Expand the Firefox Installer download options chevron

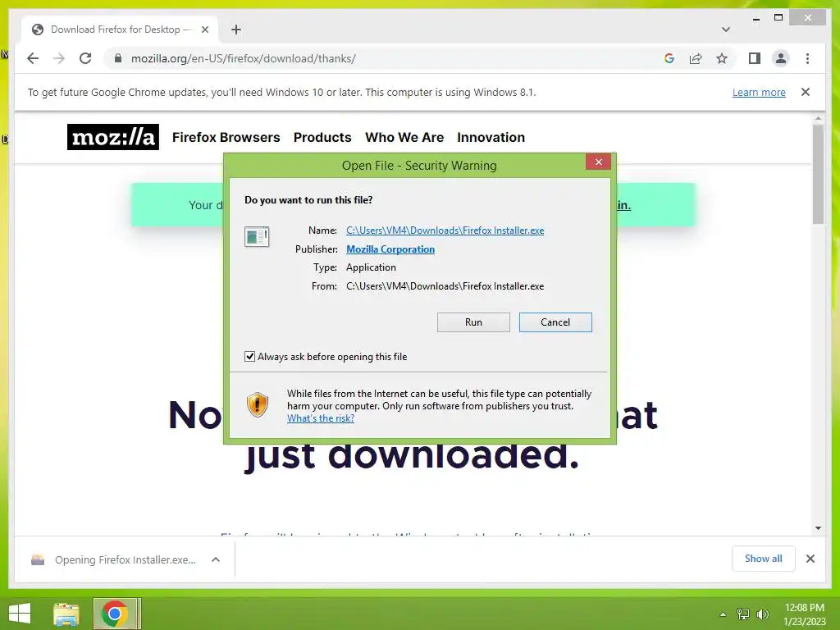point(216,559)
